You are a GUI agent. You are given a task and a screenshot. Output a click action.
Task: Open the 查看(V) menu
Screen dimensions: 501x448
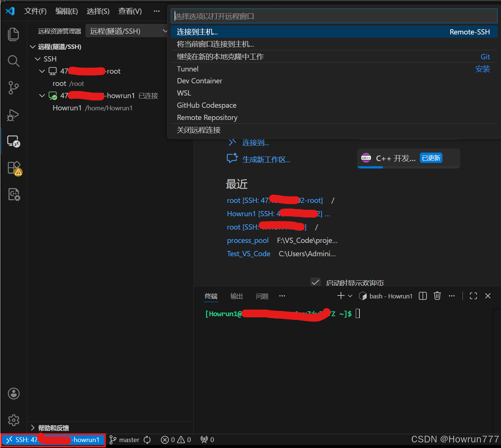point(130,11)
